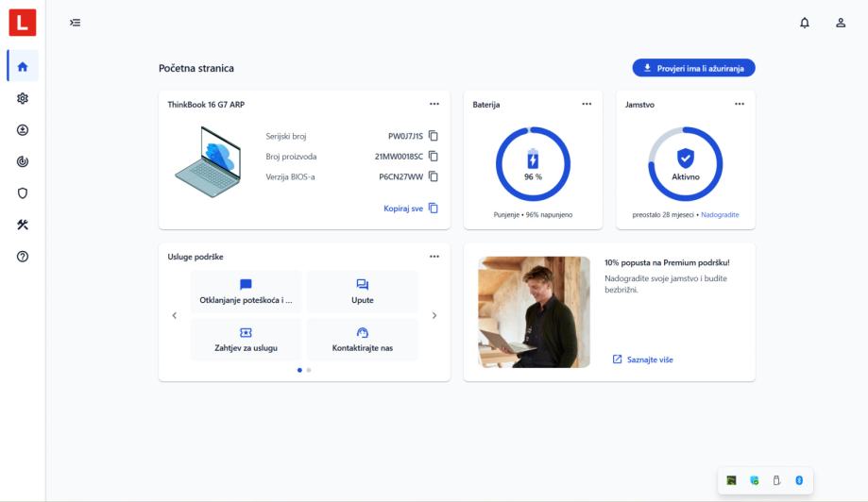
Task: Click the warranty Aktivno progress ring
Action: [x=686, y=163]
